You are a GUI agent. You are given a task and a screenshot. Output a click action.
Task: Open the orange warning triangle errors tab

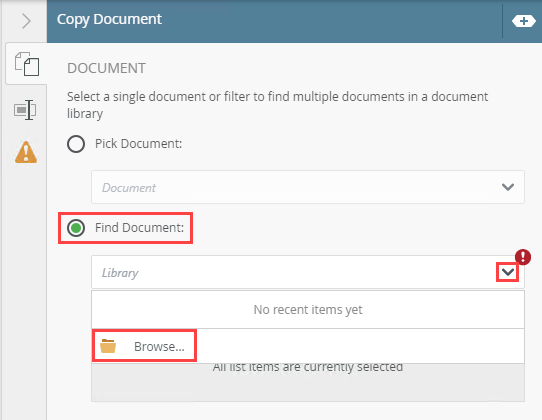pyautogui.click(x=26, y=152)
